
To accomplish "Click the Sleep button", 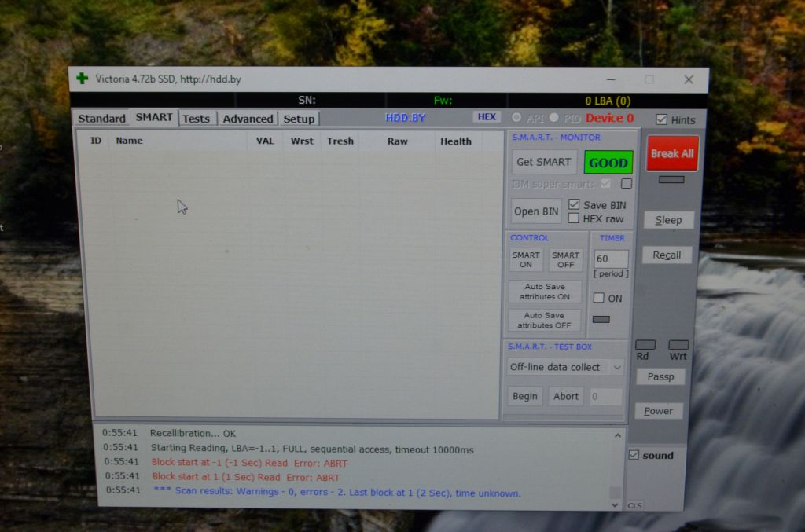I will 668,220.
